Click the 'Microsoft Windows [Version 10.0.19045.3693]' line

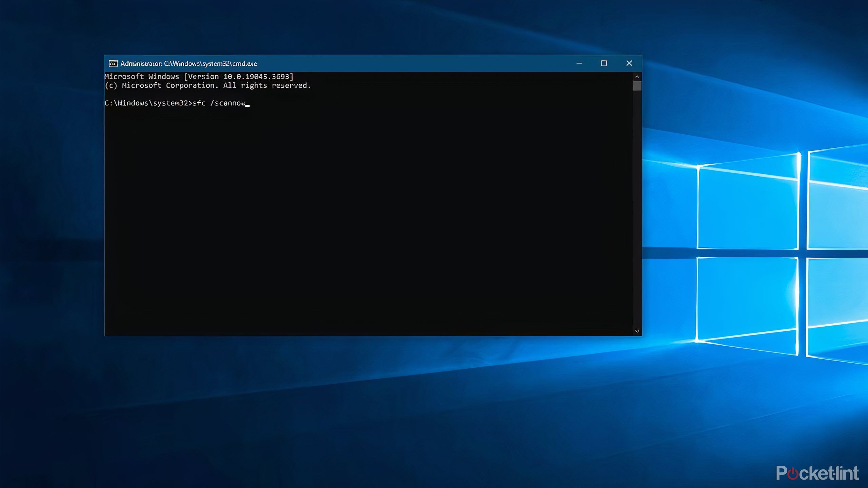pyautogui.click(x=199, y=77)
